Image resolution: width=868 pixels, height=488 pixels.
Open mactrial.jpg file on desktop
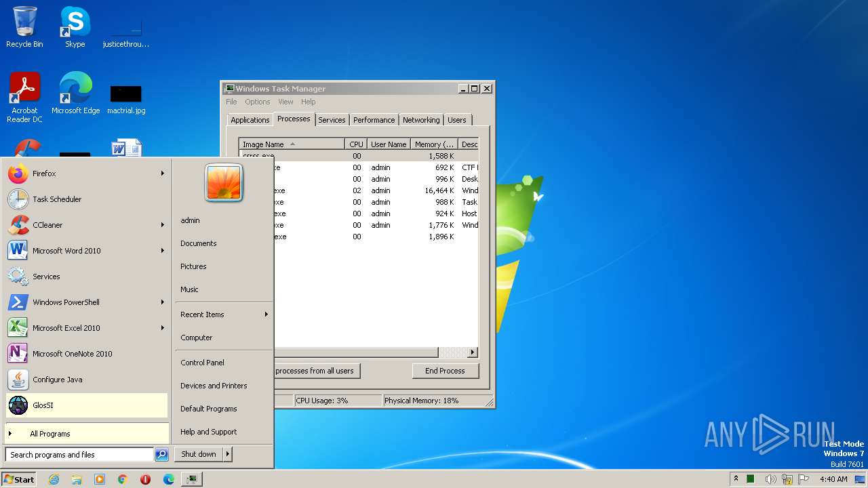126,98
